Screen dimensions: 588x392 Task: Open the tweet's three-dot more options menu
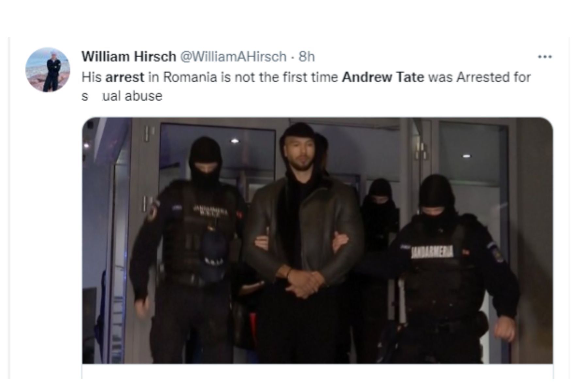pyautogui.click(x=545, y=57)
